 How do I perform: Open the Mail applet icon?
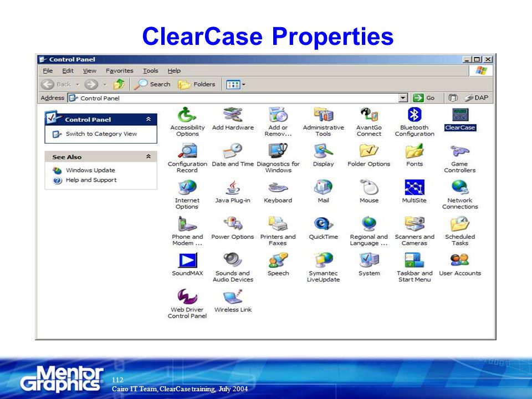323,187
